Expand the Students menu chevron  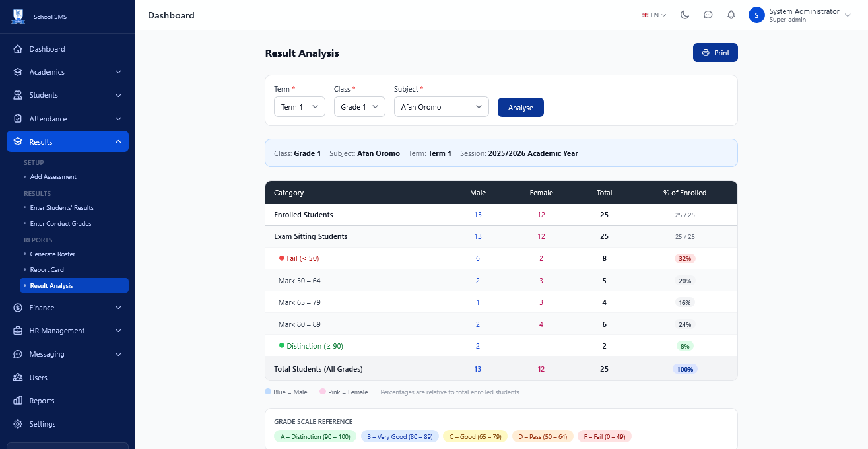coord(118,95)
